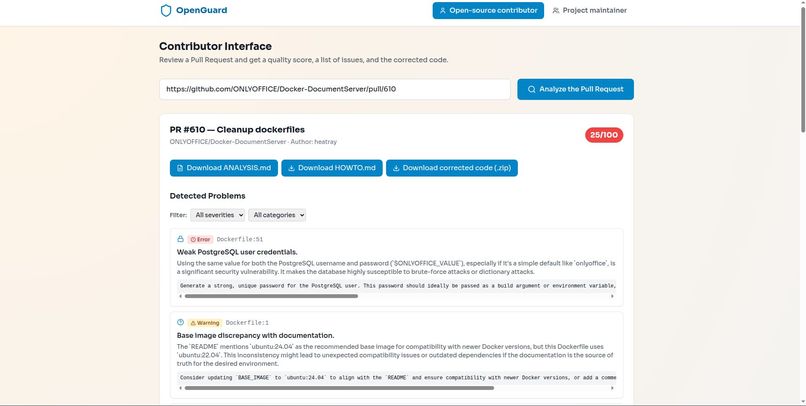Click the Detected Problems heading

click(x=207, y=196)
